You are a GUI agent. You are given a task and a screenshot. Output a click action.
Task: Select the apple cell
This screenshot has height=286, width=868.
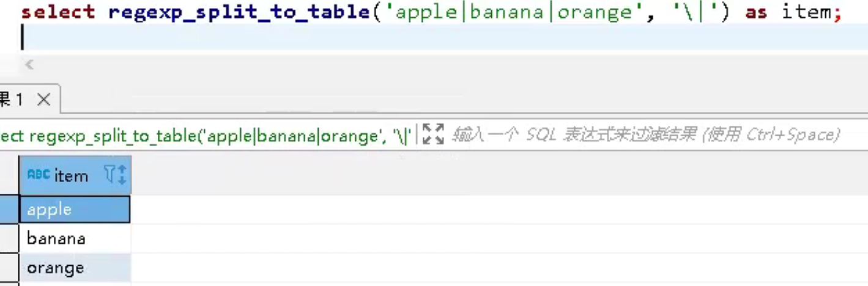tap(75, 210)
